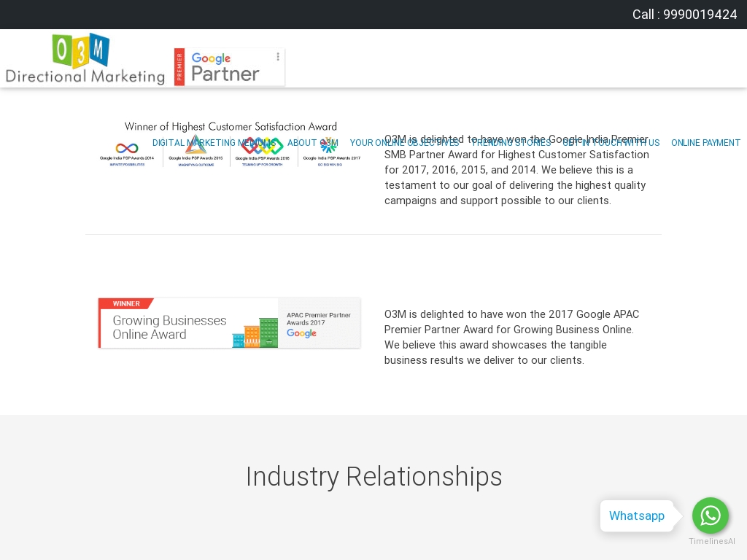Open the Online Payment menu item
The height and width of the screenshot is (560, 747).
coord(705,143)
